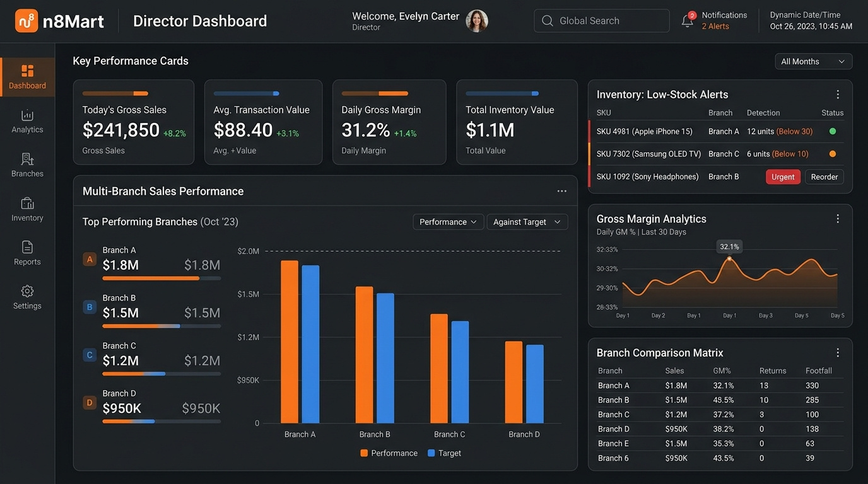Click Branch A orange performance bar
Screen dimensions: 868x484
click(x=290, y=342)
